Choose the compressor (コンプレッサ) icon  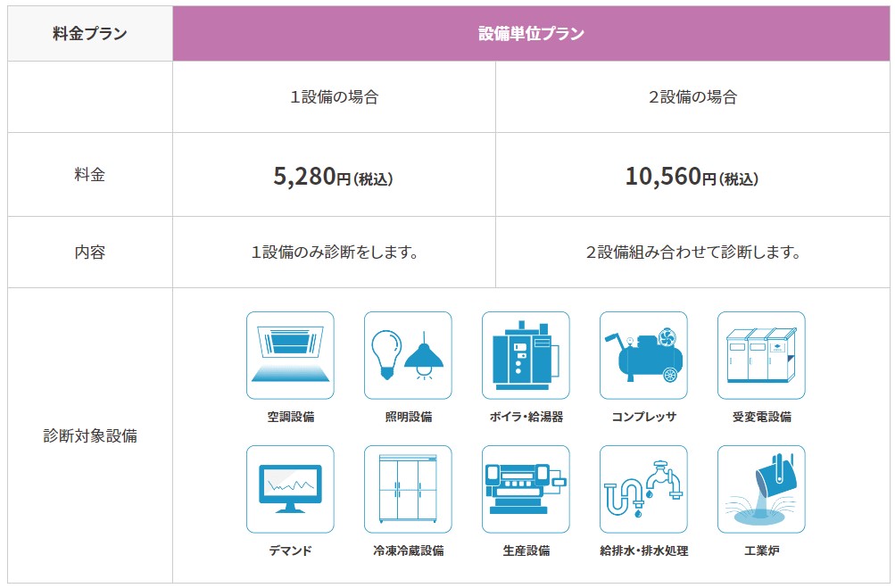643,355
